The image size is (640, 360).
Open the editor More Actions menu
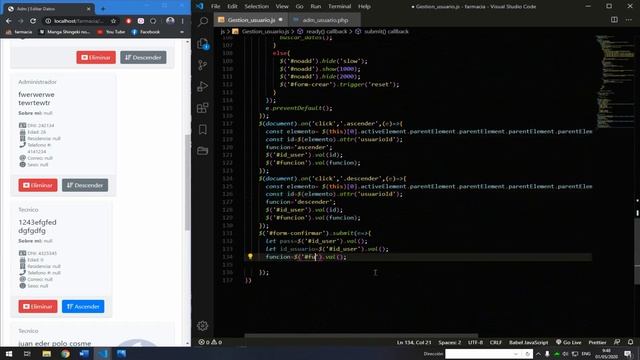click(x=629, y=20)
